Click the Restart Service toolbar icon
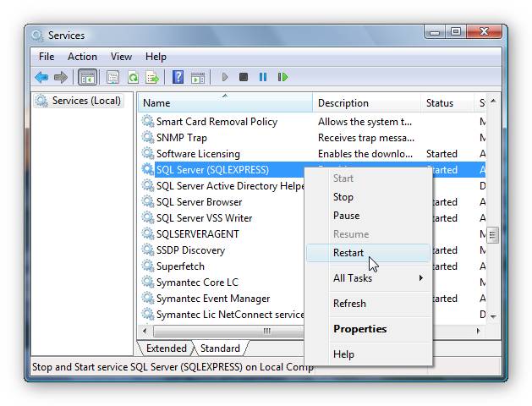Image resolution: width=532 pixels, height=406 pixels. [x=282, y=77]
